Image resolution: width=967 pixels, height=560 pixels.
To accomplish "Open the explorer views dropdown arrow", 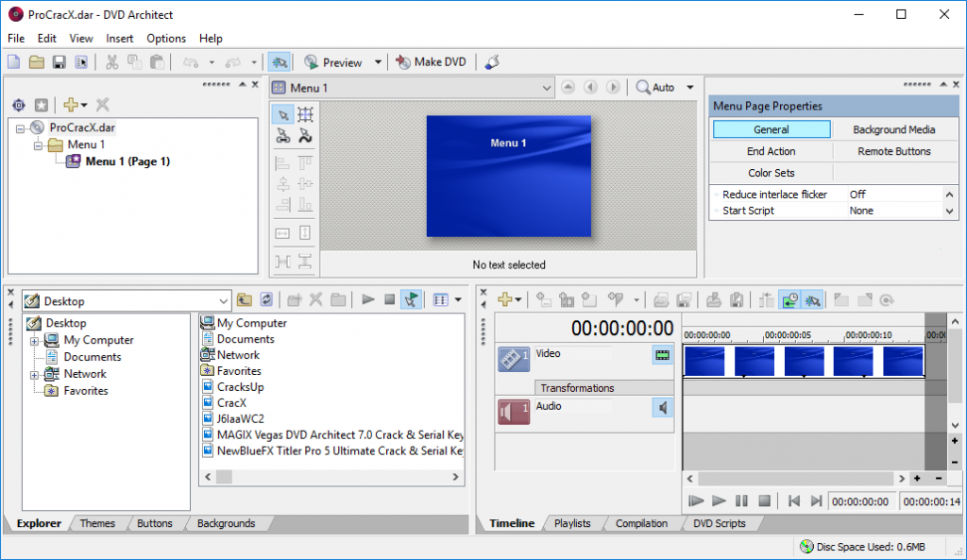I will [458, 300].
